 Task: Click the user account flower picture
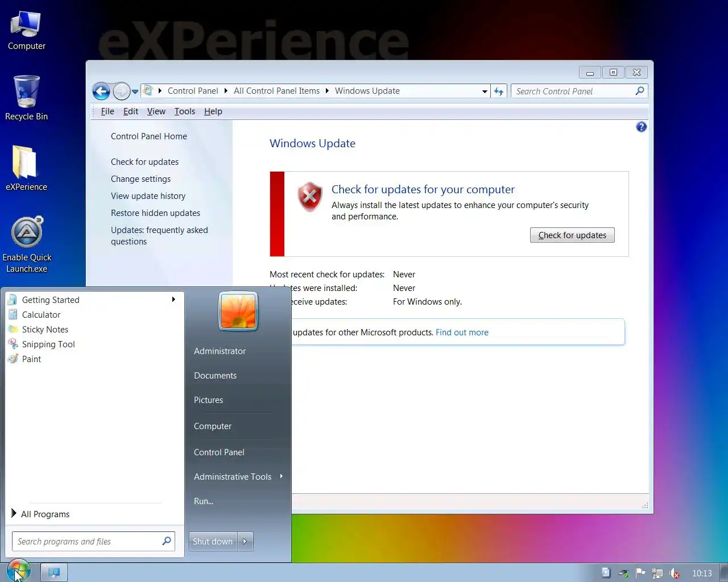coord(238,311)
